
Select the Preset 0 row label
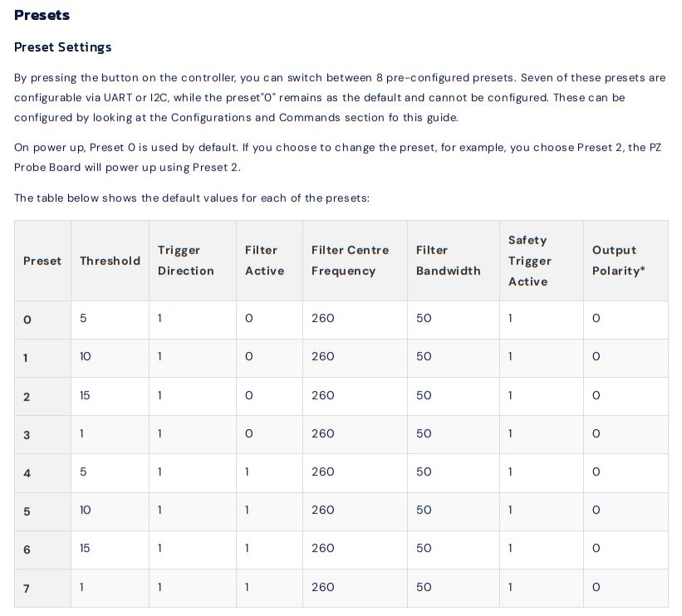pyautogui.click(x=27, y=320)
